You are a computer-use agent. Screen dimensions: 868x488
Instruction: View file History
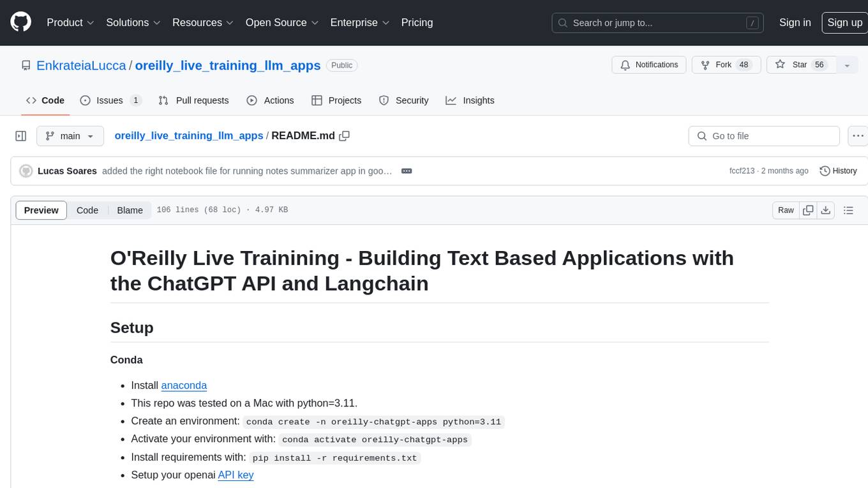tap(838, 171)
